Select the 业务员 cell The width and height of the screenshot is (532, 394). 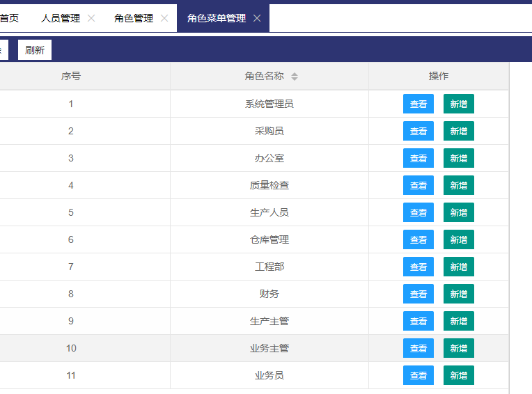pyautogui.click(x=269, y=375)
